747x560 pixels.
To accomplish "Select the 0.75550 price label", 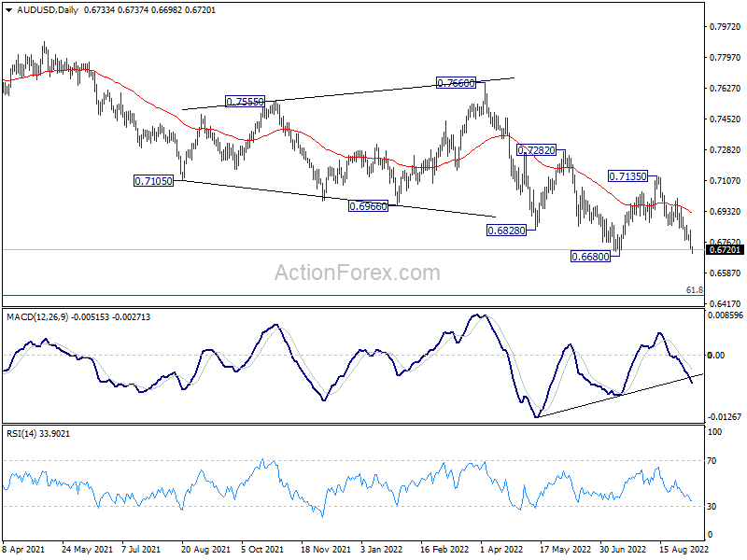I will 245,102.
